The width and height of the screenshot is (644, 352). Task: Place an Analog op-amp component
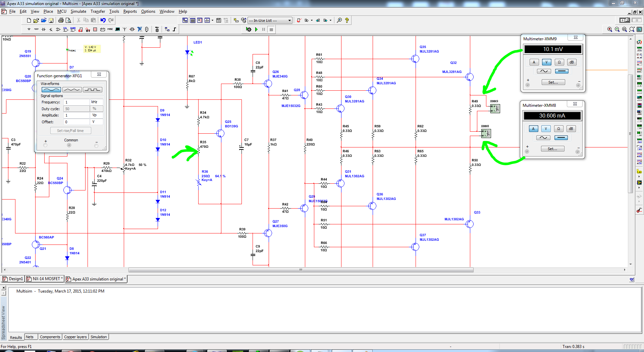click(58, 30)
